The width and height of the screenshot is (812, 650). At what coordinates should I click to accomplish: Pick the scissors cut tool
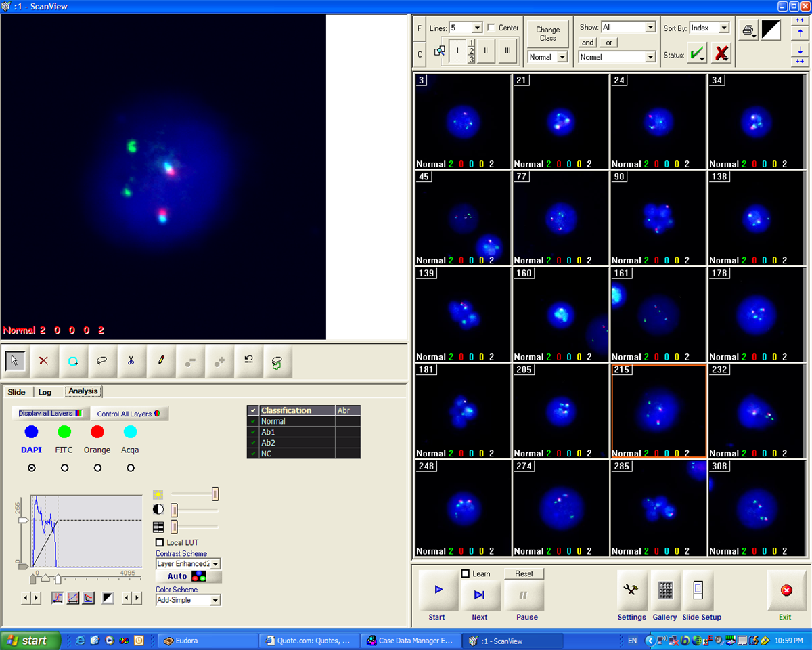131,361
